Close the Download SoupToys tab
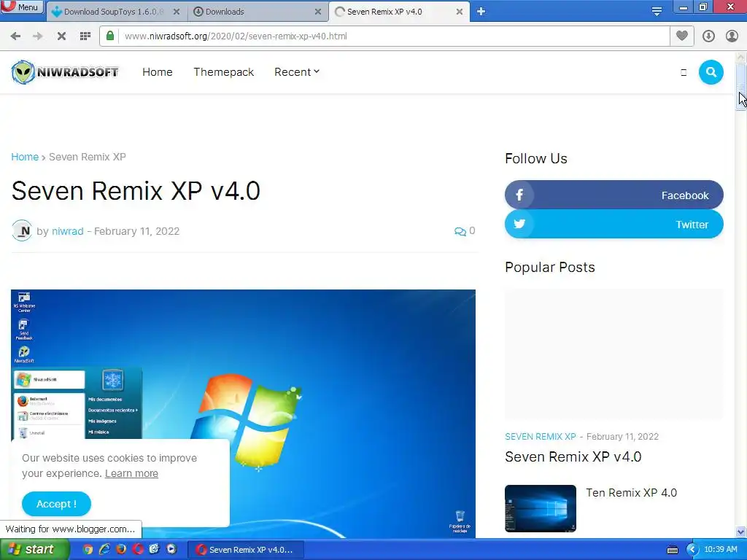The width and height of the screenshot is (747, 560). click(x=177, y=12)
